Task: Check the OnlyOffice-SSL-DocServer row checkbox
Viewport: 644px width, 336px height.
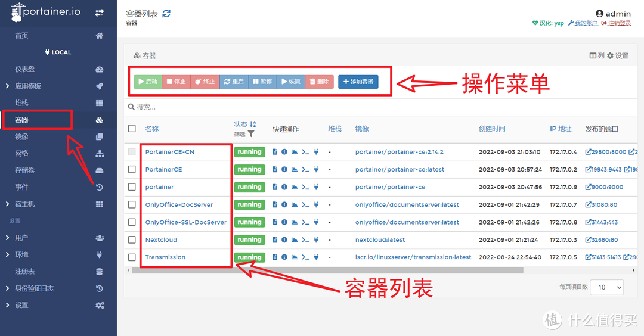Action: (132, 222)
